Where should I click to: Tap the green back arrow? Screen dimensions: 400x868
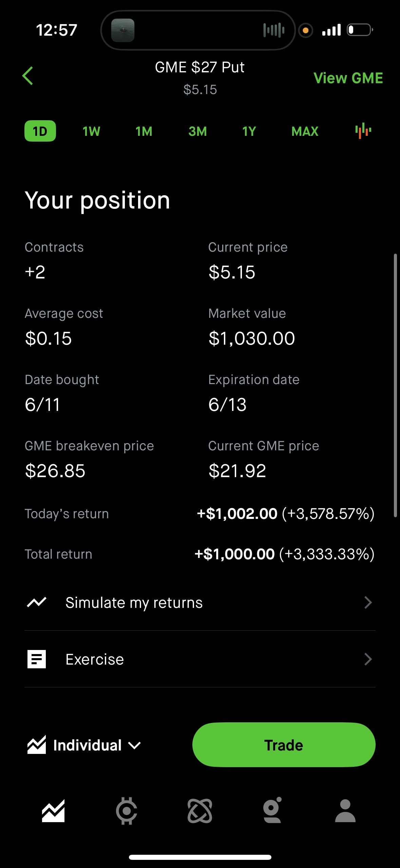tap(27, 76)
